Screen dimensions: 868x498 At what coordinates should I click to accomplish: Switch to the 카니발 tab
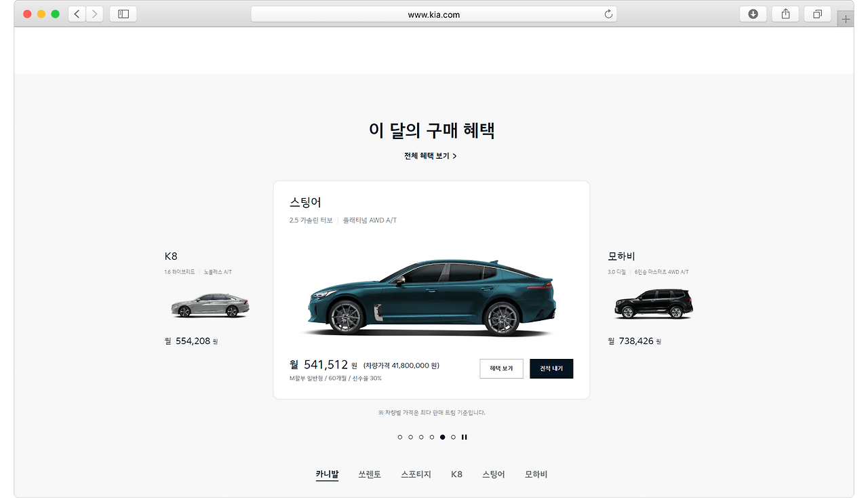327,474
